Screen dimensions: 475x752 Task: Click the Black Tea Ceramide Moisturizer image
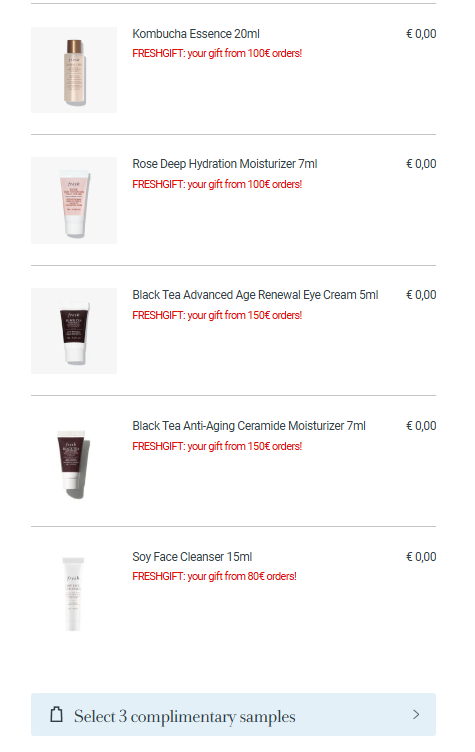[x=74, y=462]
